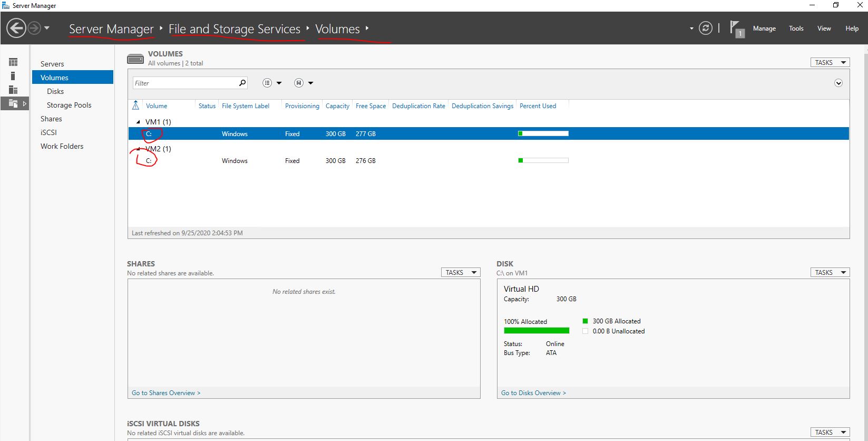Open the iSCSI Virtual Disks TASKS dropdown
Viewport: 868px width, 441px height.
click(x=830, y=432)
